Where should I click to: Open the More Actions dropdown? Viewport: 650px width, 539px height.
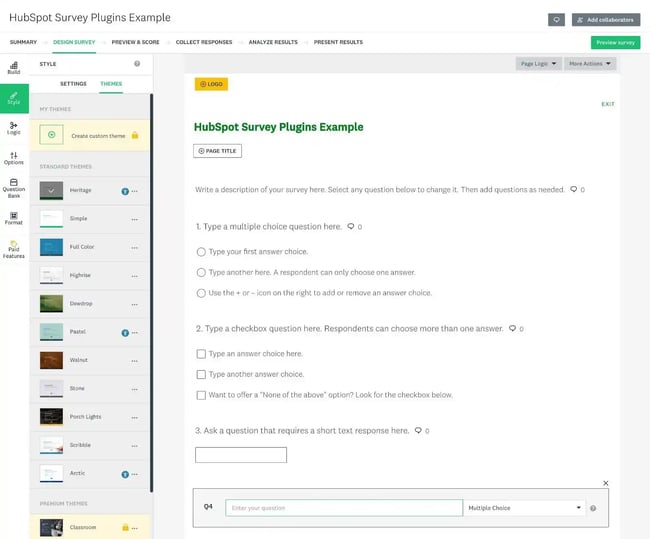590,63
